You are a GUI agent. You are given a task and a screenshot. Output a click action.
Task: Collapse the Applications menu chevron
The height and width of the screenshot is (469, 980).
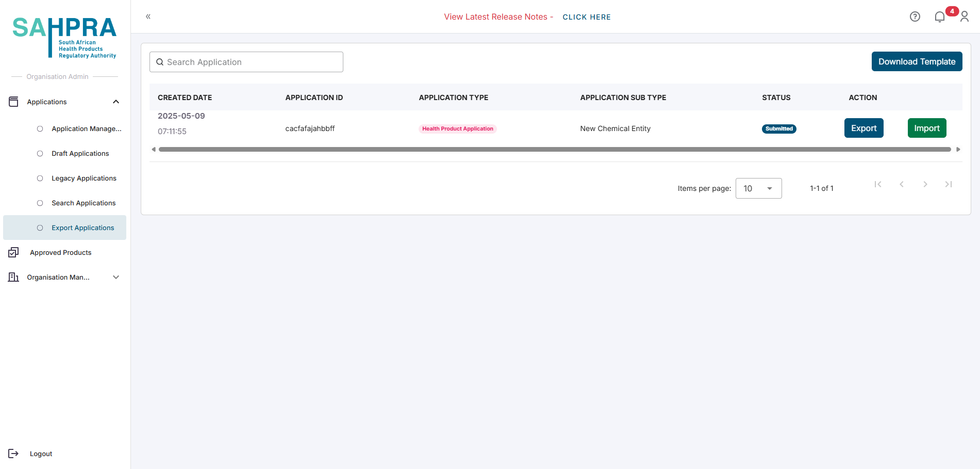[116, 102]
